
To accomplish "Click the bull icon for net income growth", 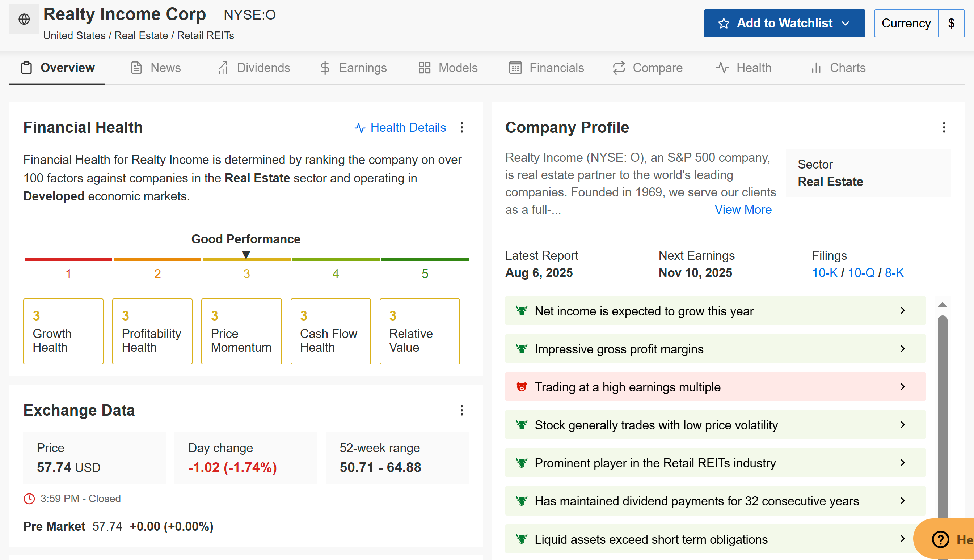I will (x=522, y=310).
